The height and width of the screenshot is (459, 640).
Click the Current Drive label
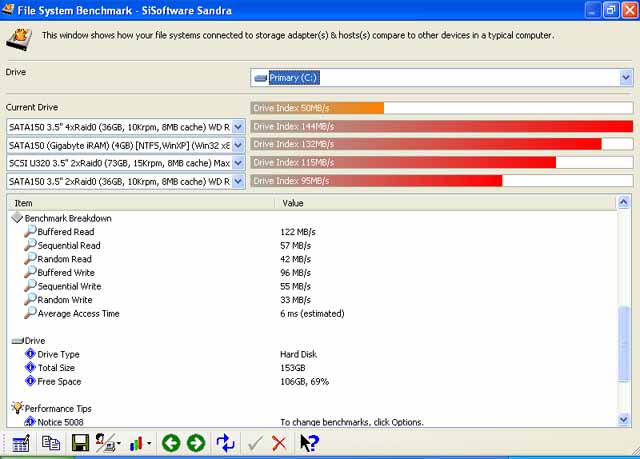click(32, 107)
